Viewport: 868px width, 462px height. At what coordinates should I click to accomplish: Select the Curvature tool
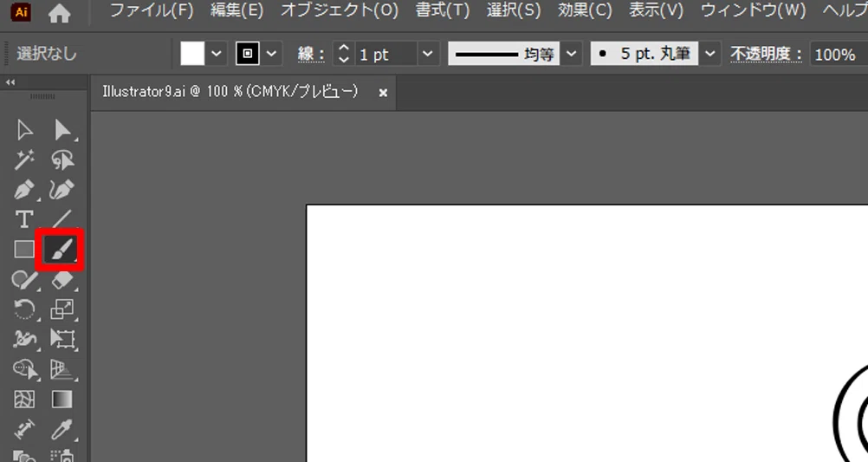tap(61, 190)
